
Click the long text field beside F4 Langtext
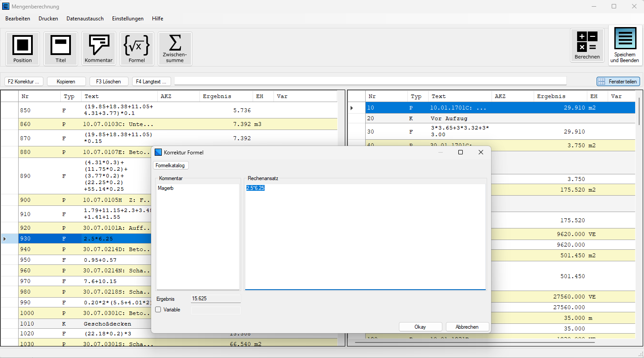point(370,81)
